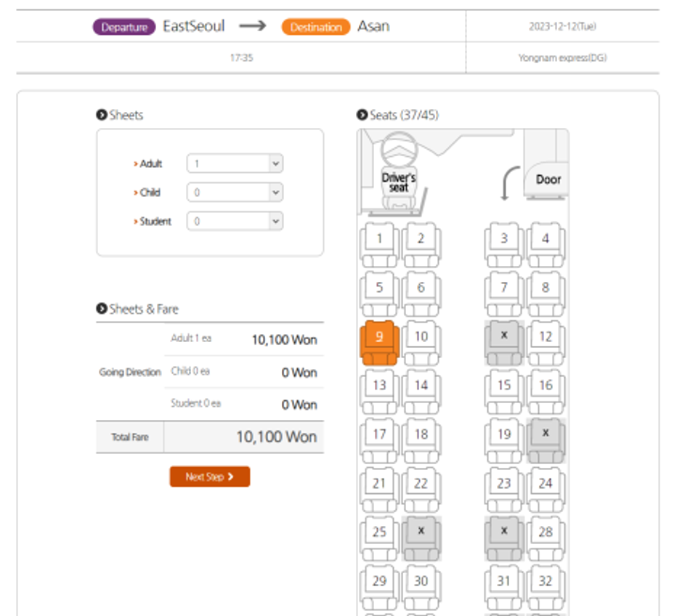Click the unavailable seat beside seat 12
Viewport: 677px width, 616px height.
coord(504,343)
